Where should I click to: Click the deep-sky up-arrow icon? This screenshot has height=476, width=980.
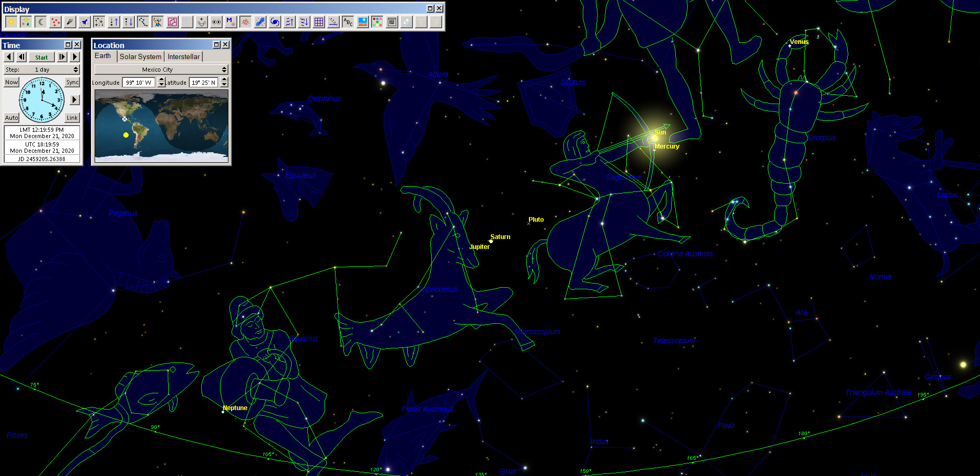click(289, 22)
